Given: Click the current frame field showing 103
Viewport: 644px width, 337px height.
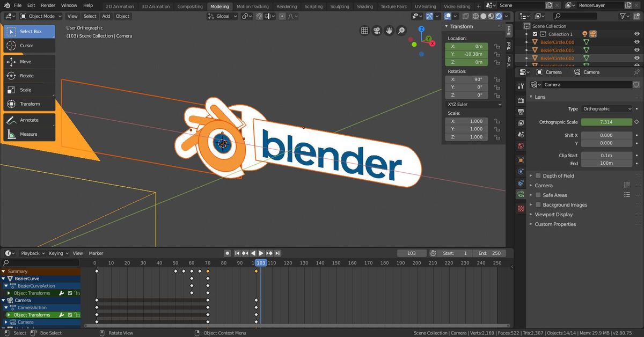Looking at the screenshot, I should point(412,253).
